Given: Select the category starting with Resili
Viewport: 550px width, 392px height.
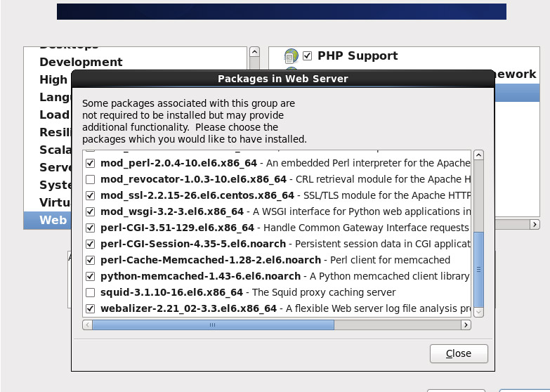Looking at the screenshot, I should [55, 132].
